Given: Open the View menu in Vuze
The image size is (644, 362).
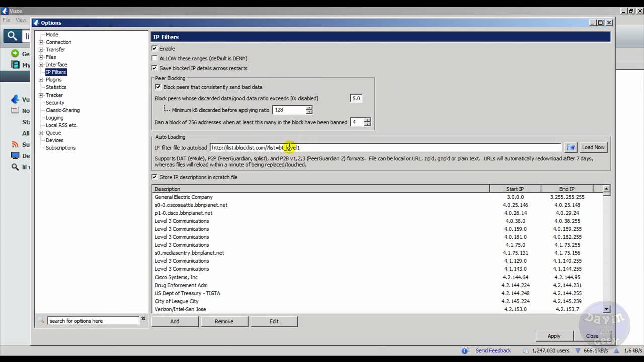Looking at the screenshot, I should pos(21,20).
